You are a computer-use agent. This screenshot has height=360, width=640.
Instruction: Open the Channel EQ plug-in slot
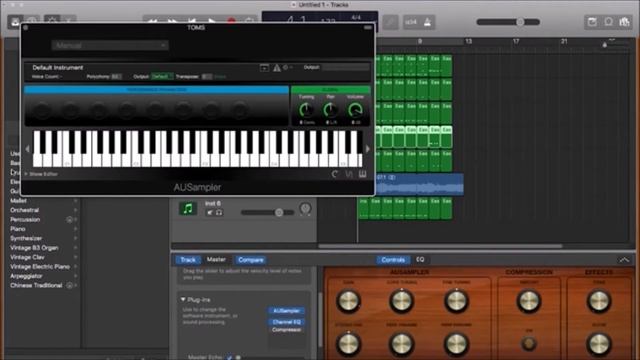click(x=286, y=322)
